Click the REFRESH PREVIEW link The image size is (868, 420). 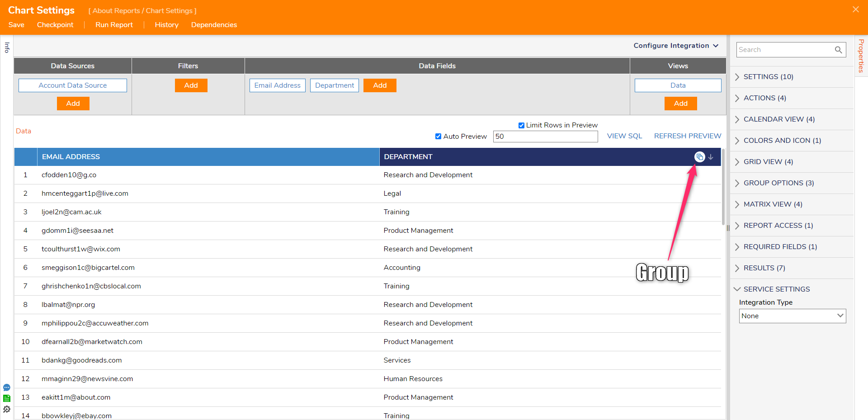tap(688, 136)
